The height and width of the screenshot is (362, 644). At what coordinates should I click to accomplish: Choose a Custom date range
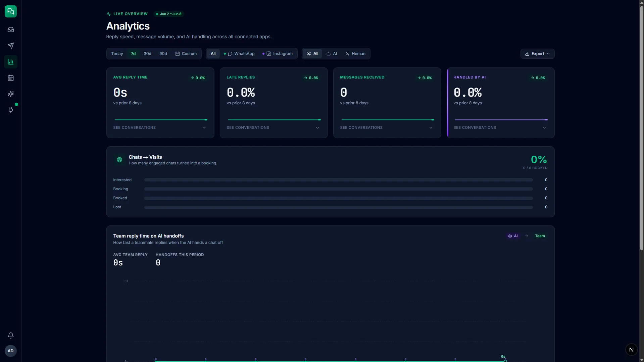click(x=186, y=54)
